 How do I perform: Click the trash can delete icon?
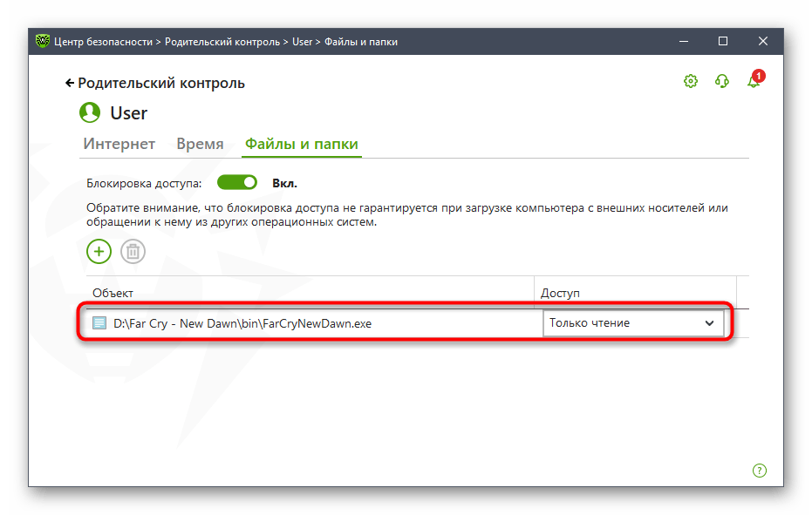pos(133,252)
